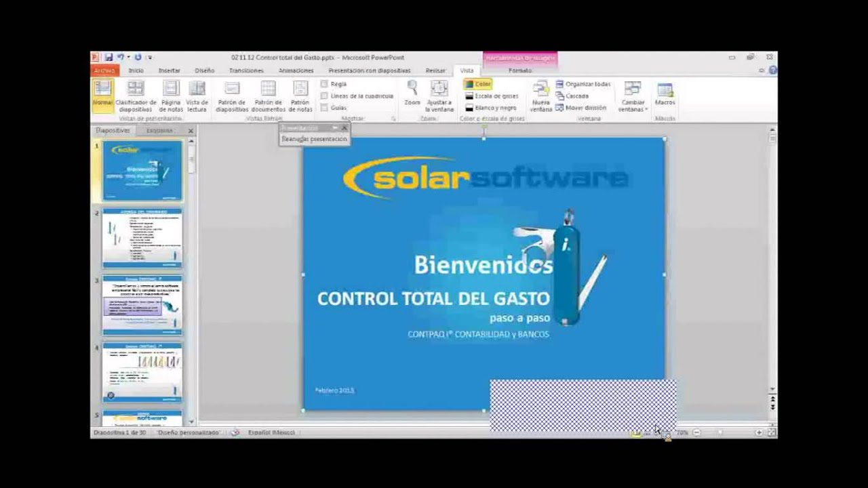Click Ajustar a la ventana
Viewport: 868px width, 488px height.
[439, 96]
